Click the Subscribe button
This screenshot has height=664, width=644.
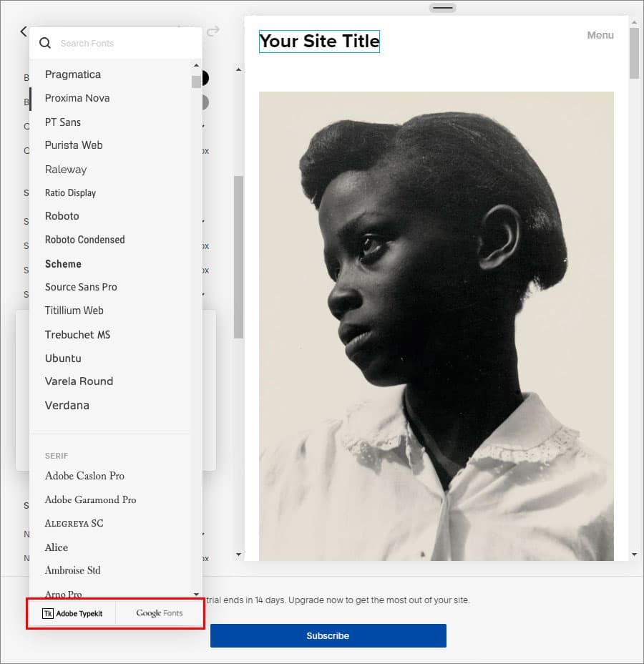tap(328, 635)
